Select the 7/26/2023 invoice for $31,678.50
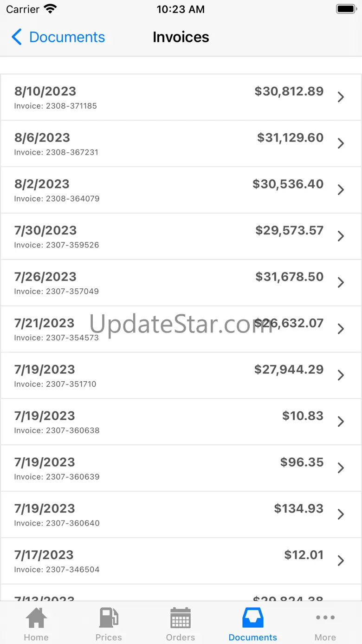Screen dimensions: 362x644 [x=181, y=283]
